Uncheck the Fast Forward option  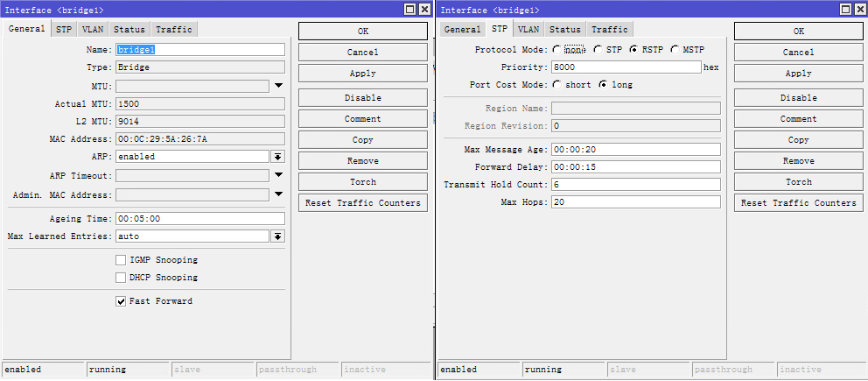[x=122, y=301]
